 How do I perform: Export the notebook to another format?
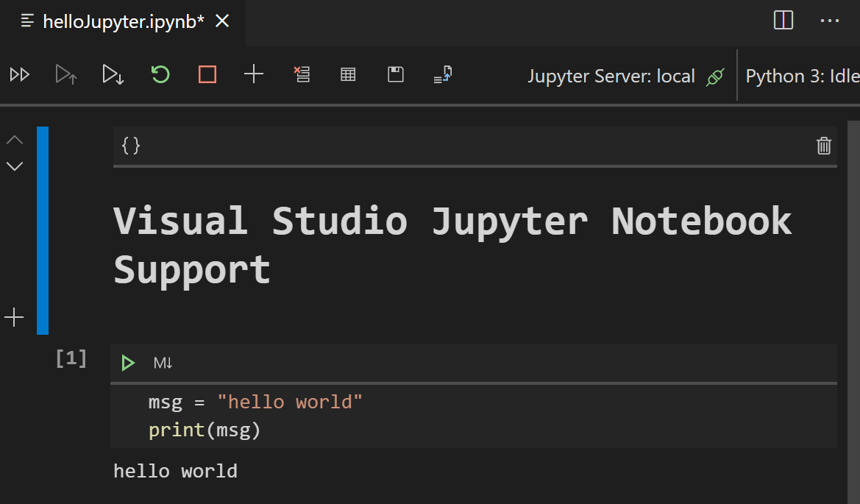coord(442,74)
